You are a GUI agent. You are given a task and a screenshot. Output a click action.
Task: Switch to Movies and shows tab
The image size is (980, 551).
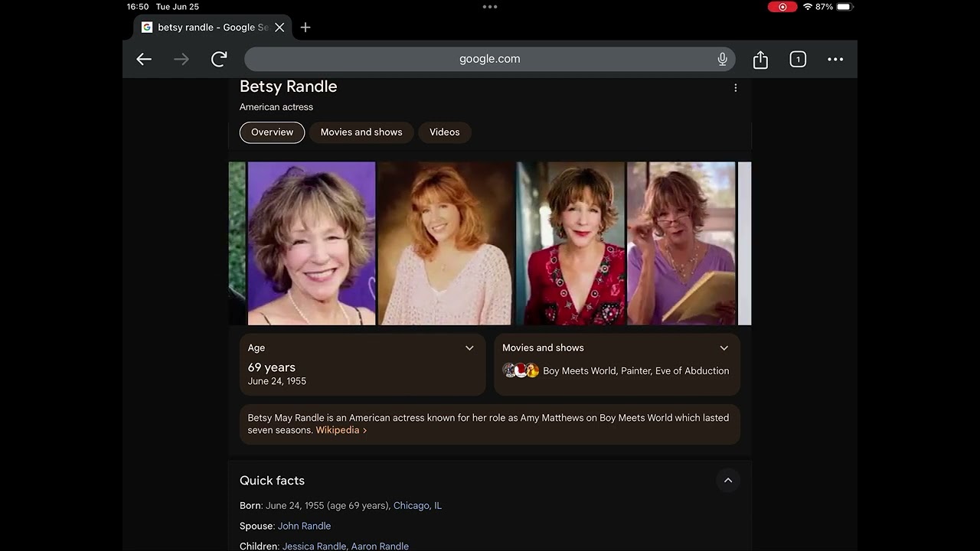[361, 132]
